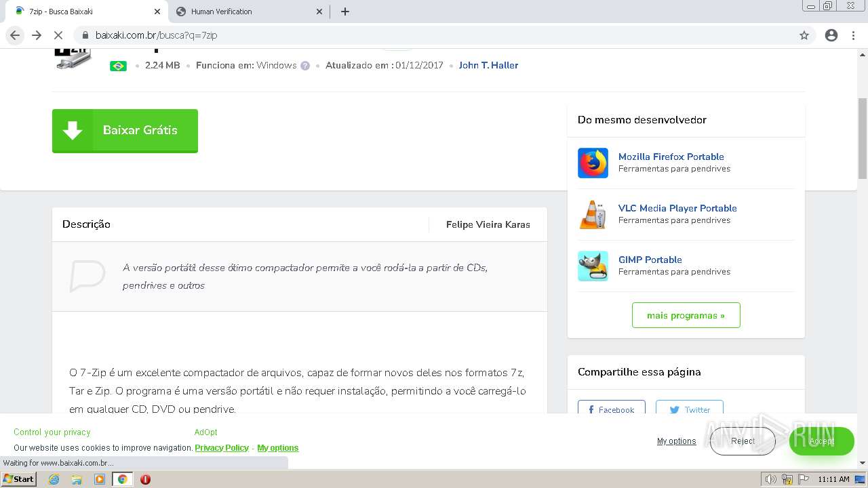Click the VLC Media Player Portable icon
Viewport: 868px width, 488px height.
point(593,214)
